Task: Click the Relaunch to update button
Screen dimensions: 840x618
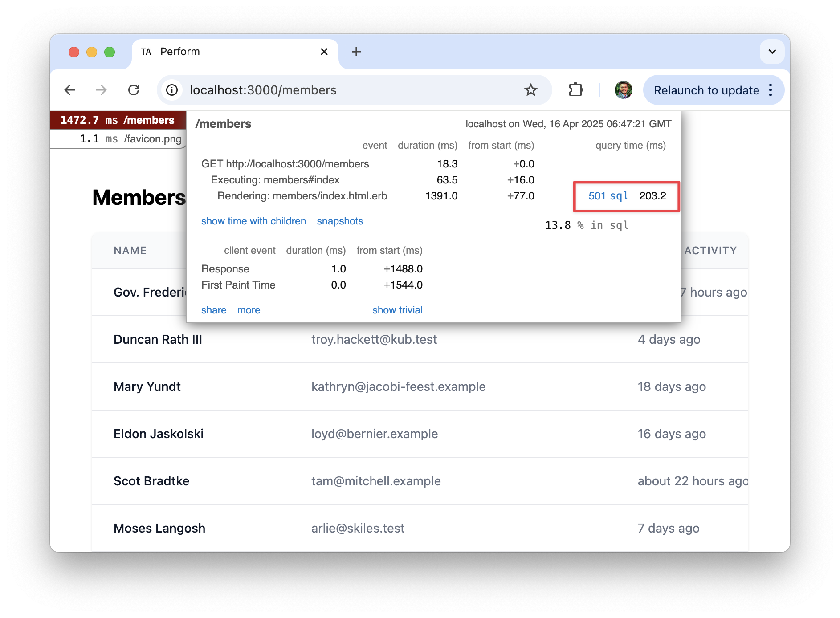Action: (706, 90)
